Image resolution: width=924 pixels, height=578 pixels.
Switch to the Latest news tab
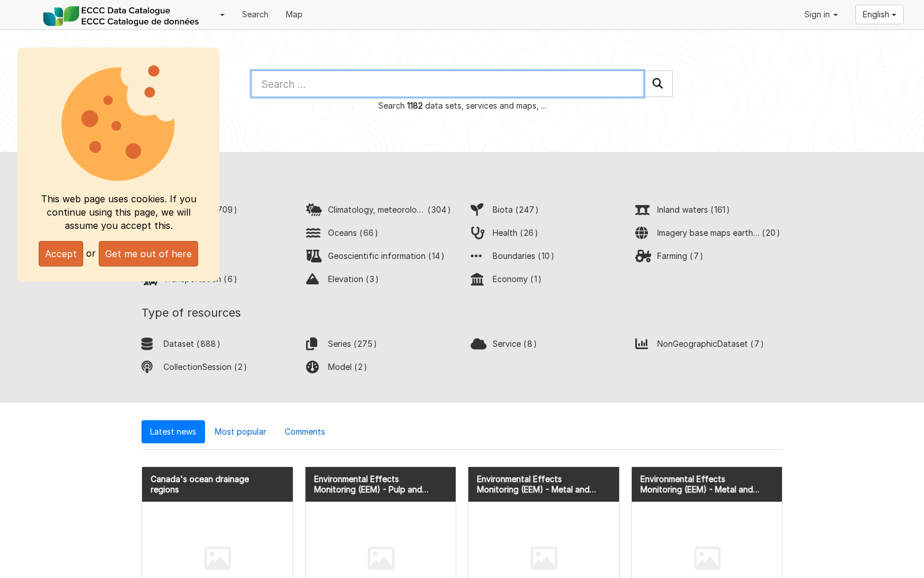[173, 432]
